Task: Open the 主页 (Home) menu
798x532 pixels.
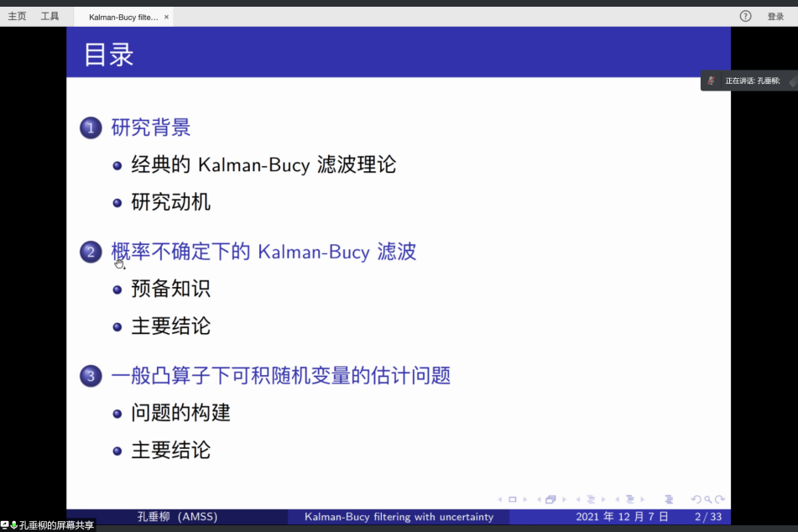Action: (x=17, y=16)
